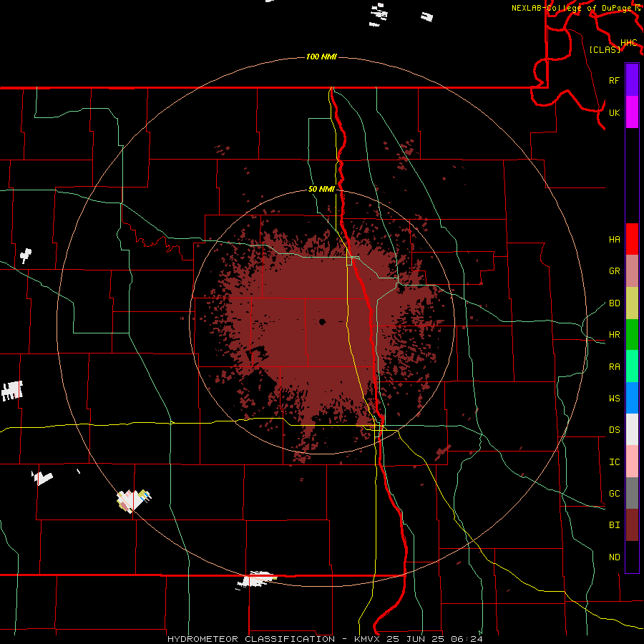Select the GR pink-brown legend color

(x=632, y=270)
